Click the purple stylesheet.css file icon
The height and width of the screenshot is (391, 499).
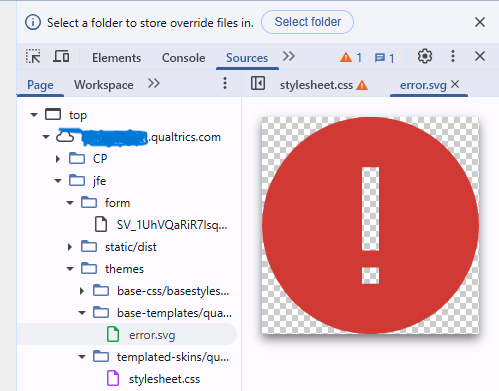coord(113,378)
